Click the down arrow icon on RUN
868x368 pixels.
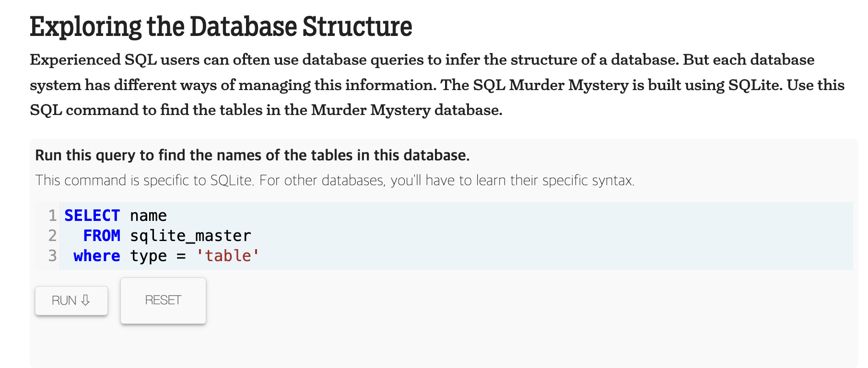(x=85, y=300)
